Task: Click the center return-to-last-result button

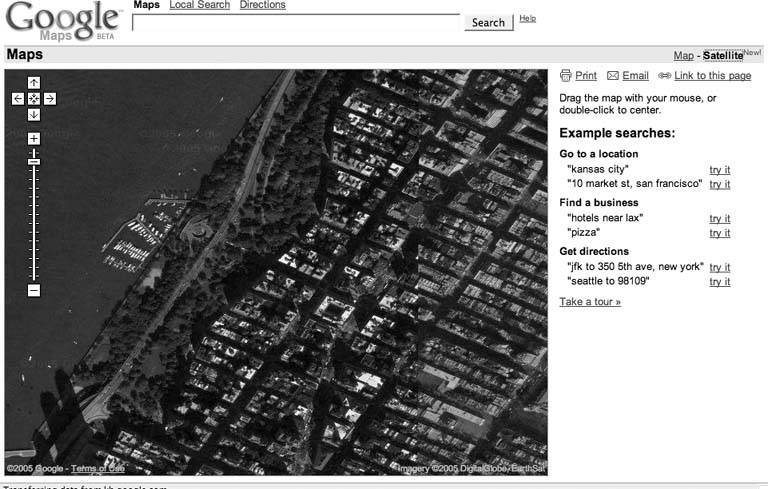Action: tap(33, 98)
